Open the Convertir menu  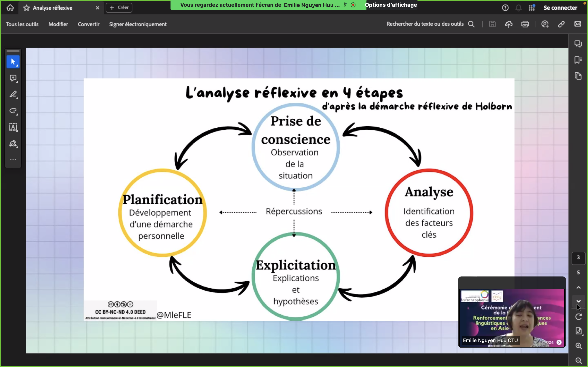(x=88, y=24)
